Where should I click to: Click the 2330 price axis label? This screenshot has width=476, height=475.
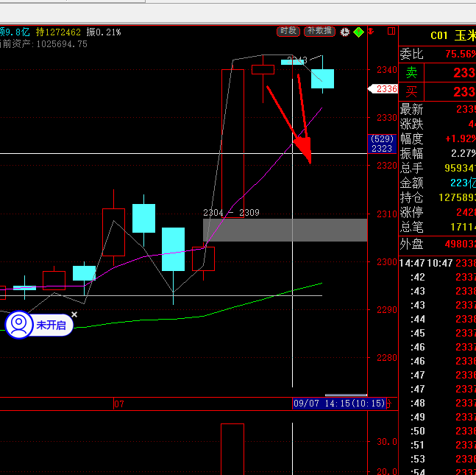[x=387, y=118]
